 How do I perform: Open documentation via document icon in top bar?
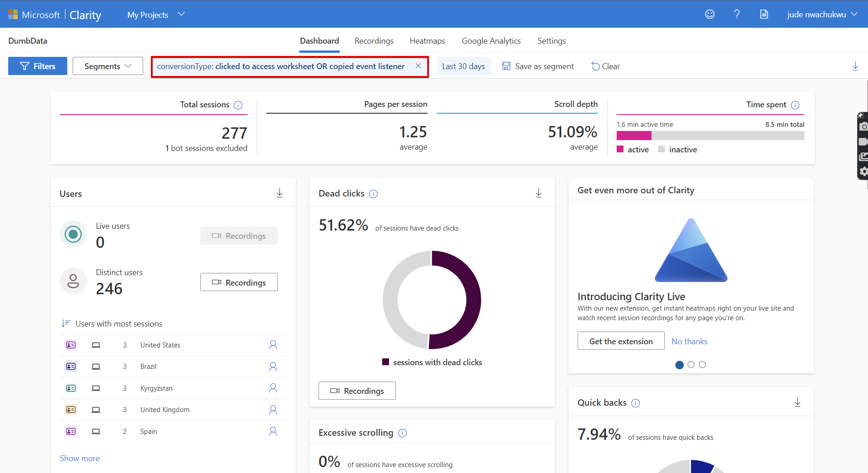pyautogui.click(x=764, y=14)
